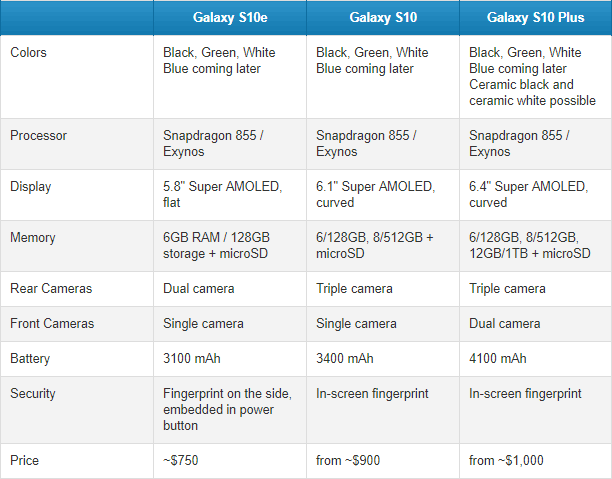Select the Dual camera front cameras cell
Viewport: 612px width, 479px height.
pos(505,324)
